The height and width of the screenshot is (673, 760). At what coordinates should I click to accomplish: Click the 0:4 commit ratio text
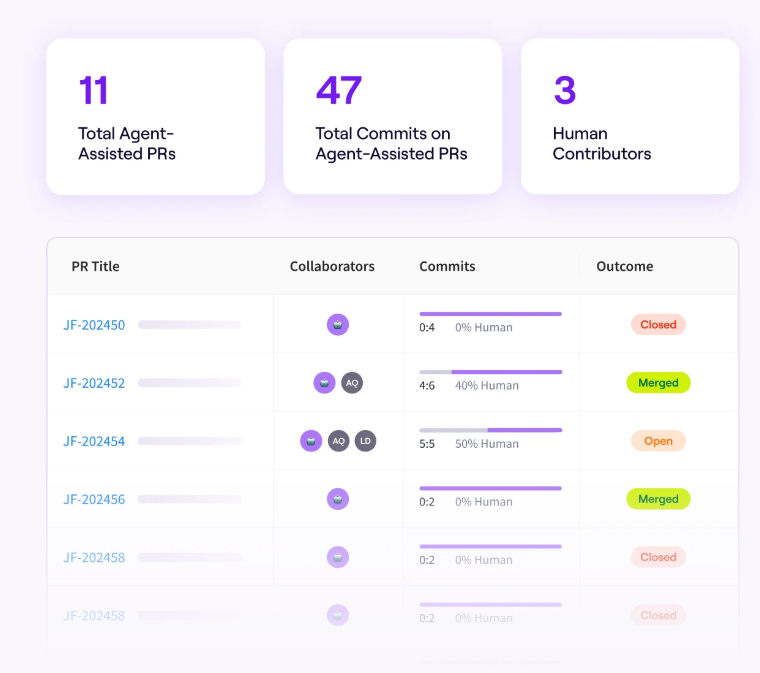pos(427,328)
